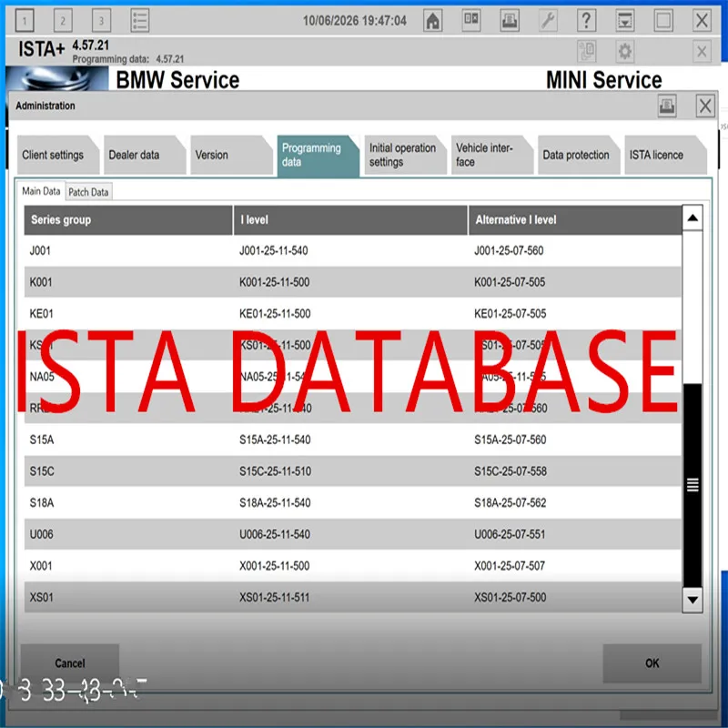This screenshot has width=728, height=728.
Task: Open operation tab number 3 icon
Action: (101, 20)
